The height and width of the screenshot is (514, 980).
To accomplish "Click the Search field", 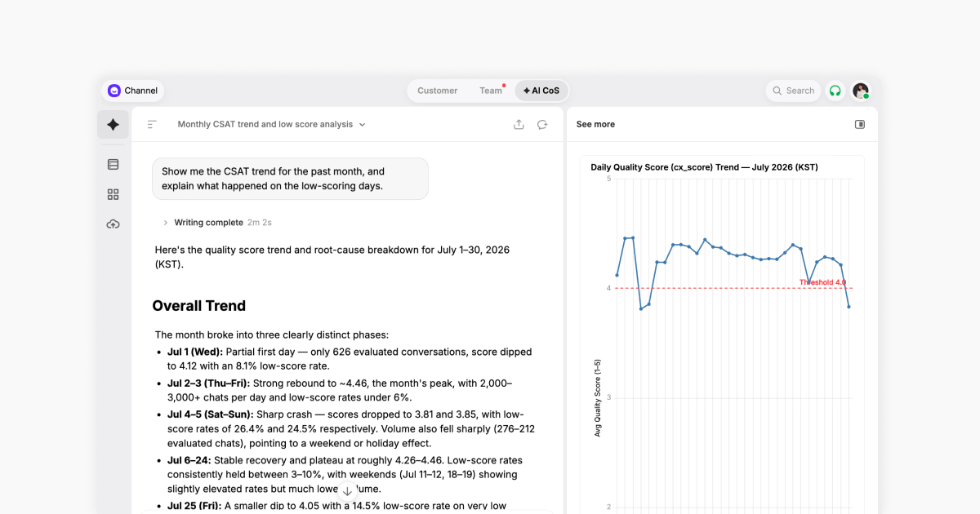I will coord(794,91).
